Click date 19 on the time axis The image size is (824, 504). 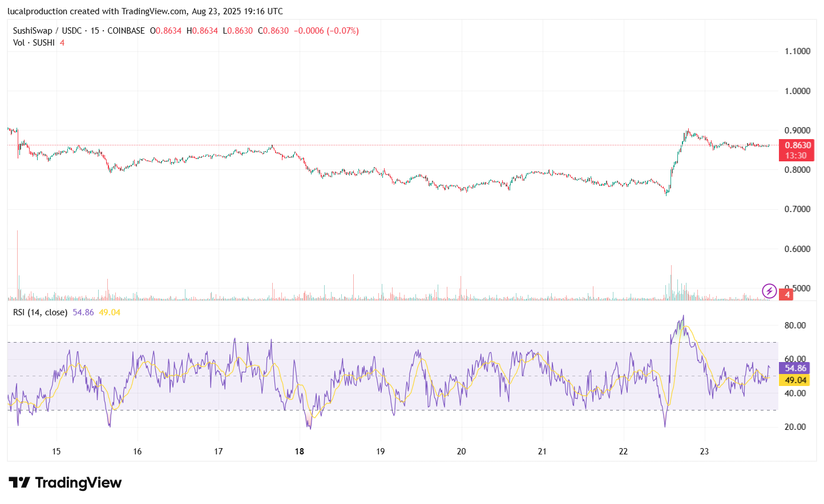coord(380,452)
